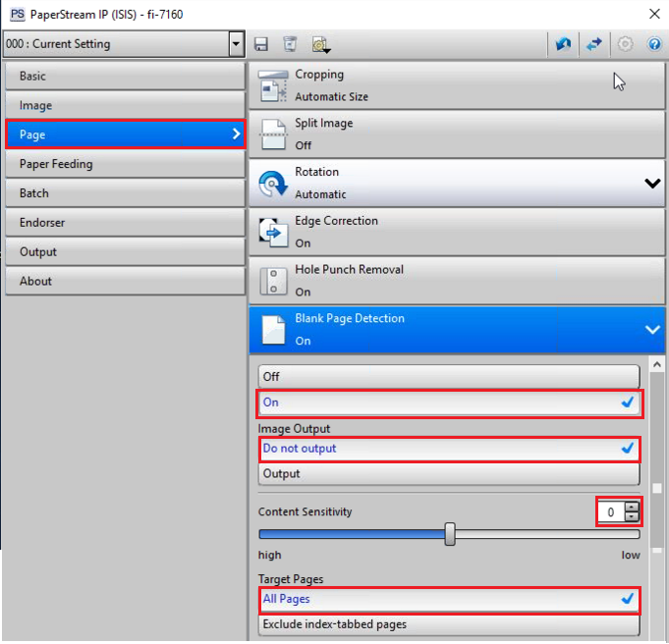This screenshot has width=669, height=644.
Task: Open the profile management gear dropdown icon
Action: coord(321,45)
